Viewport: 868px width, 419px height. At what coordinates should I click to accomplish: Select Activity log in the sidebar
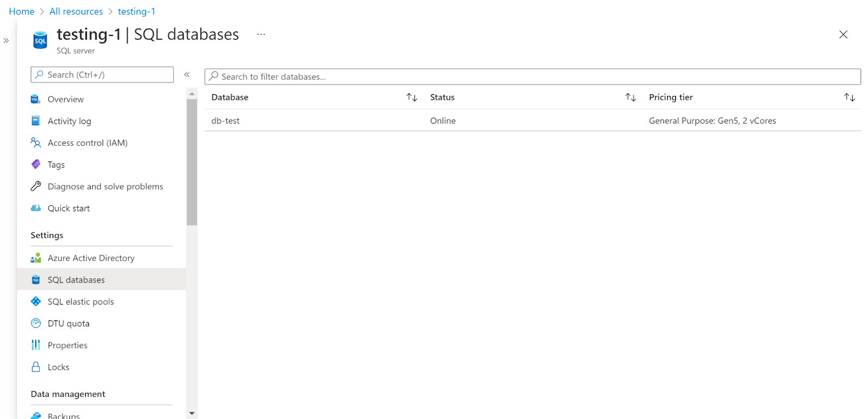coord(69,121)
